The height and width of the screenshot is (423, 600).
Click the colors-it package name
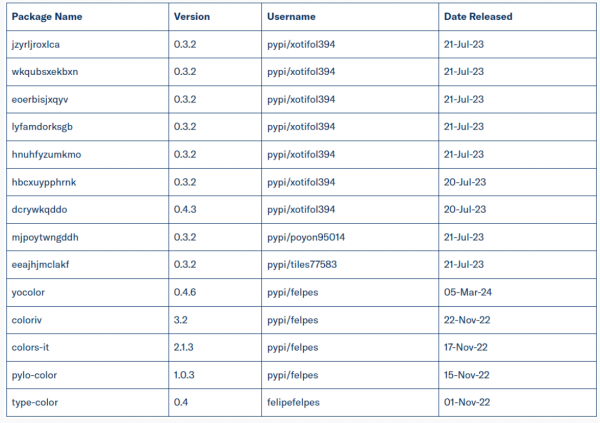point(32,347)
